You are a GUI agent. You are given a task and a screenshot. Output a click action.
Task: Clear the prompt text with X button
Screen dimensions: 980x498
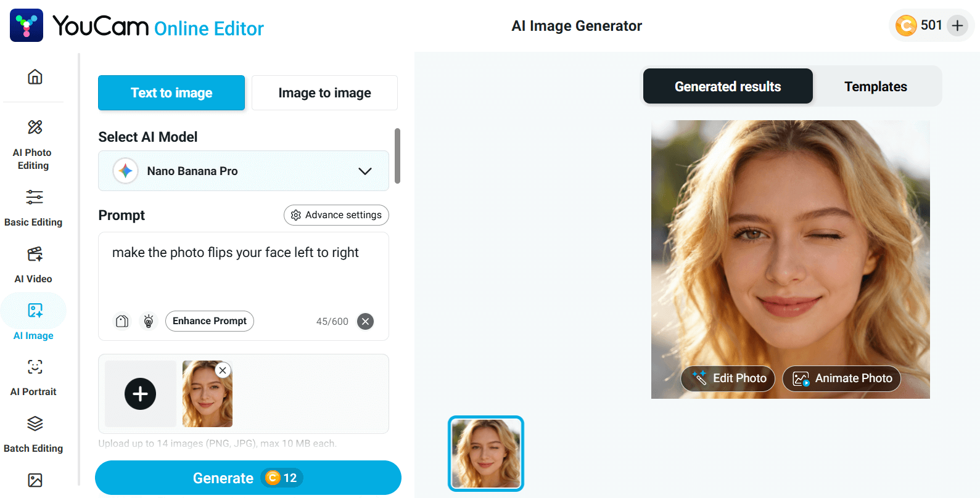click(x=366, y=321)
